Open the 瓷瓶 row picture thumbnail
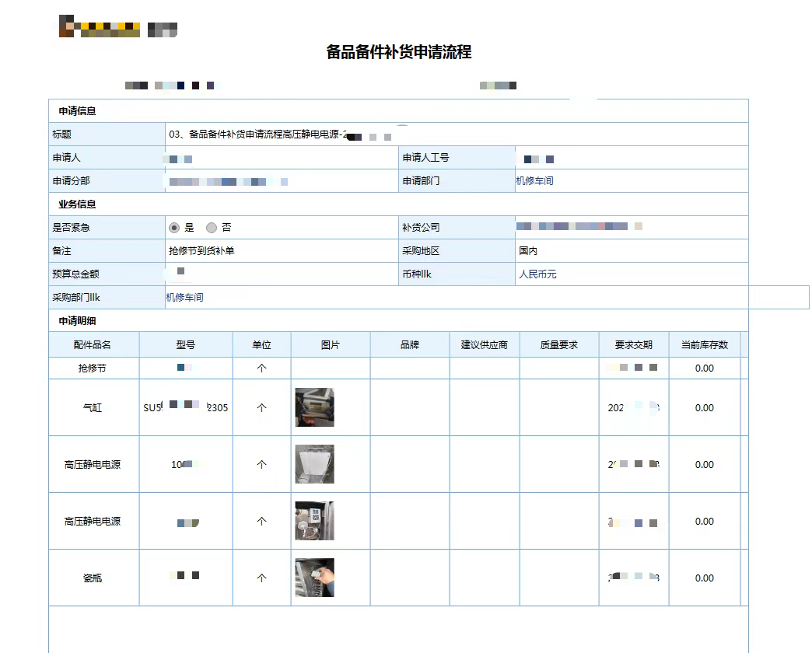 click(x=314, y=578)
